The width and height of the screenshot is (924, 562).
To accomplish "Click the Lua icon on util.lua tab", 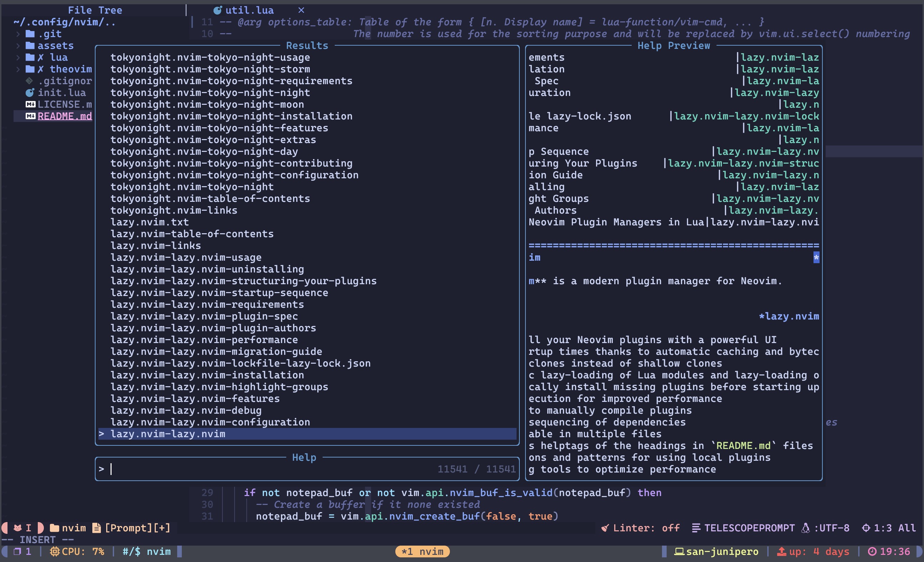I will tap(217, 10).
